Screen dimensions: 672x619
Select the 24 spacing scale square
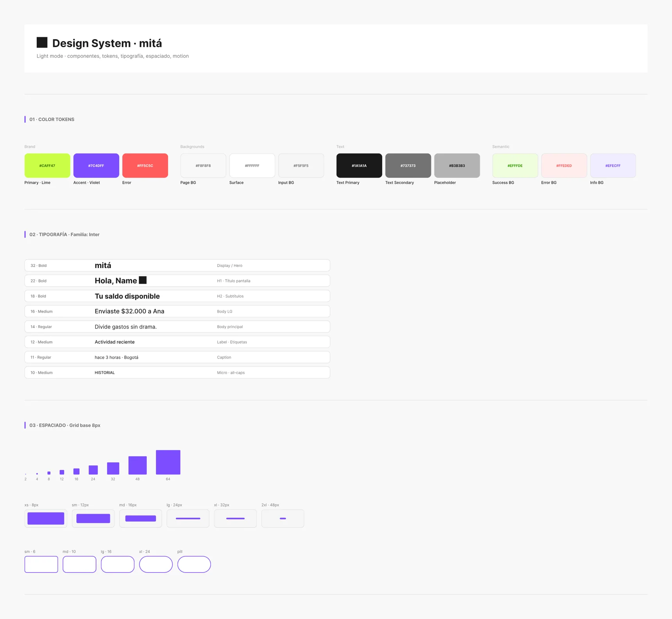coord(93,470)
